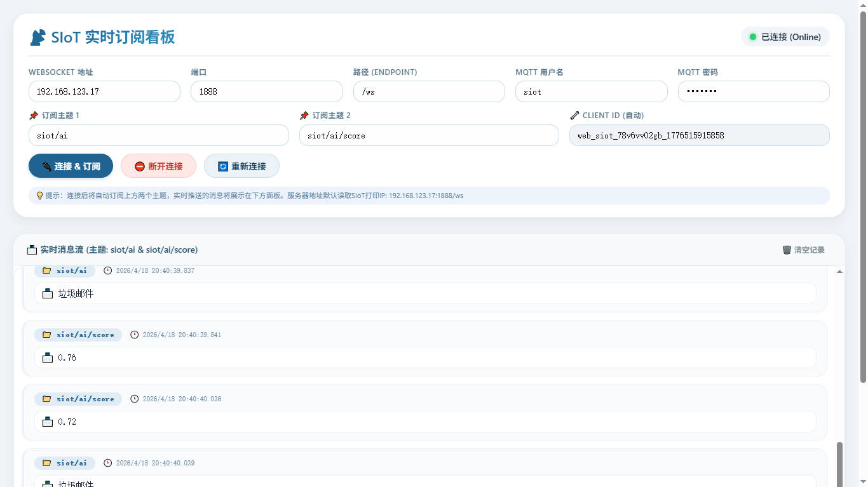The height and width of the screenshot is (487, 868).
Task: Click the siot/ai/score tag text at 20:40:40.036
Action: (x=85, y=399)
